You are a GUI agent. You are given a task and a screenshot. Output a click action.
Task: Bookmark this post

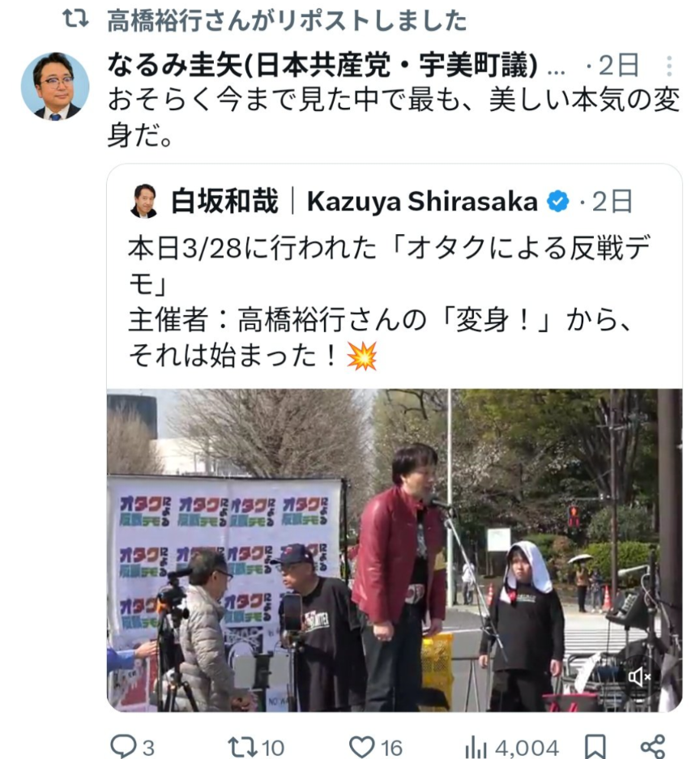point(595,747)
